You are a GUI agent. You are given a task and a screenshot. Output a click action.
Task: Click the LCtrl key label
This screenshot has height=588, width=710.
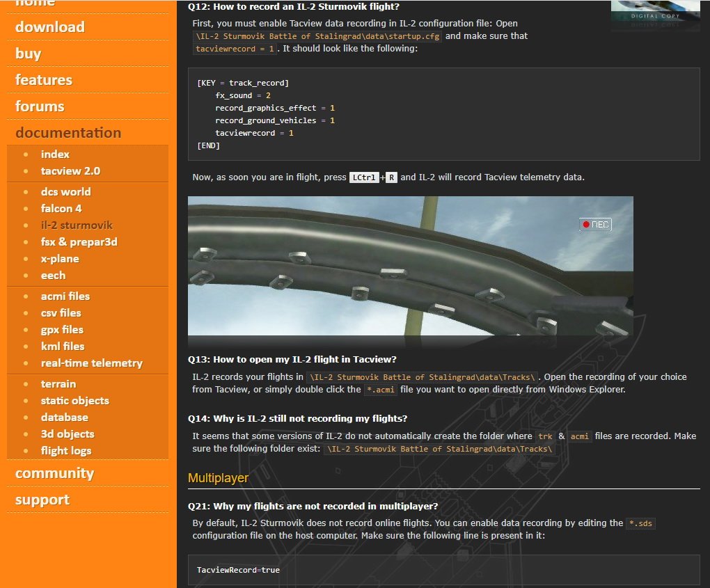pos(364,177)
